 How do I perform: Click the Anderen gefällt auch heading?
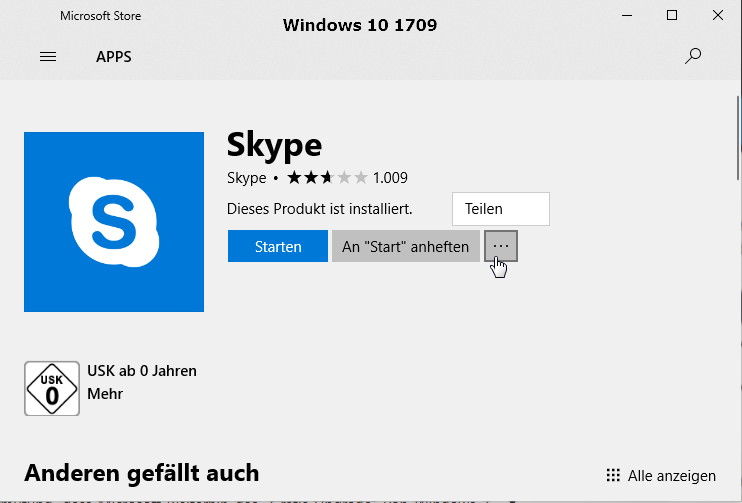[141, 472]
